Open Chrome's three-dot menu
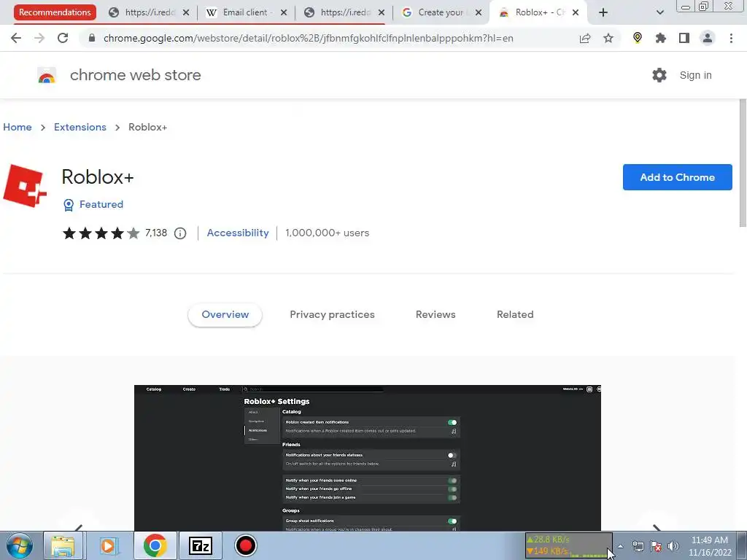The width and height of the screenshot is (747, 560). [731, 38]
